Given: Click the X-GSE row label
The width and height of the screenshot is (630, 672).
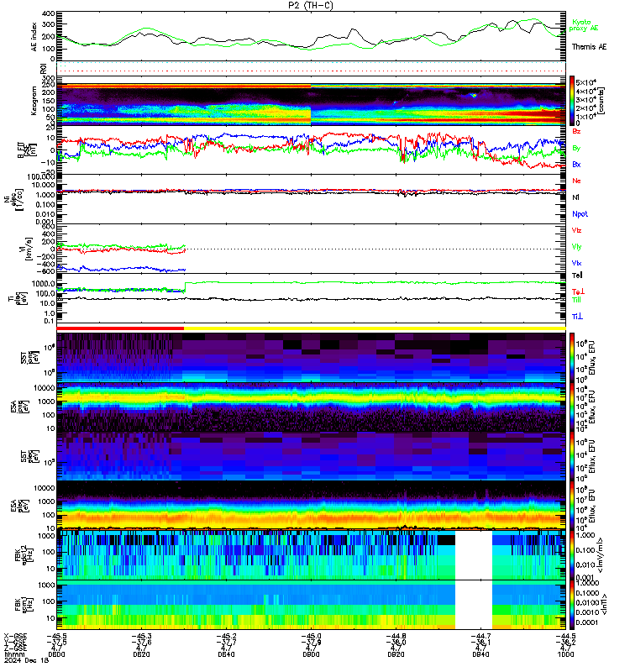Looking at the screenshot, I should point(15,636).
